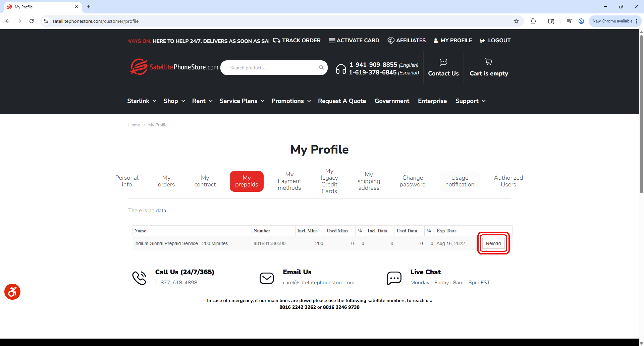Click the Logout arrow icon
Viewport: 644px width, 346px height.
pos(482,41)
